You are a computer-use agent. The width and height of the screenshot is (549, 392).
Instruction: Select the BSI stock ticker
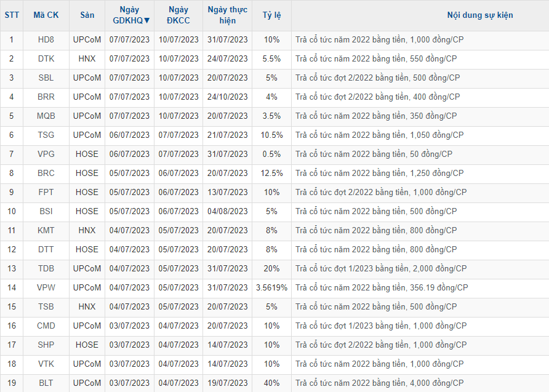[x=46, y=212]
